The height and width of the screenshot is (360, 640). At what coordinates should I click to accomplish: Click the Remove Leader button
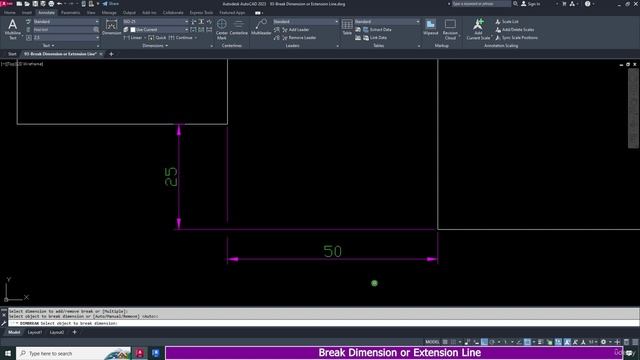point(299,38)
